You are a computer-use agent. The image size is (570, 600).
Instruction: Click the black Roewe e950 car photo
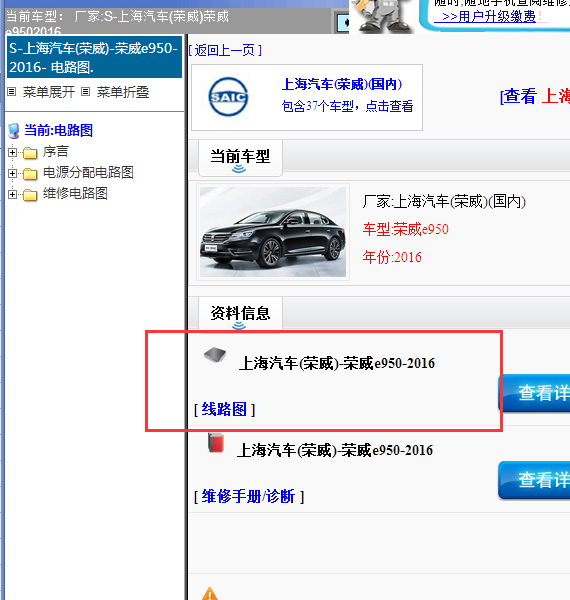273,232
